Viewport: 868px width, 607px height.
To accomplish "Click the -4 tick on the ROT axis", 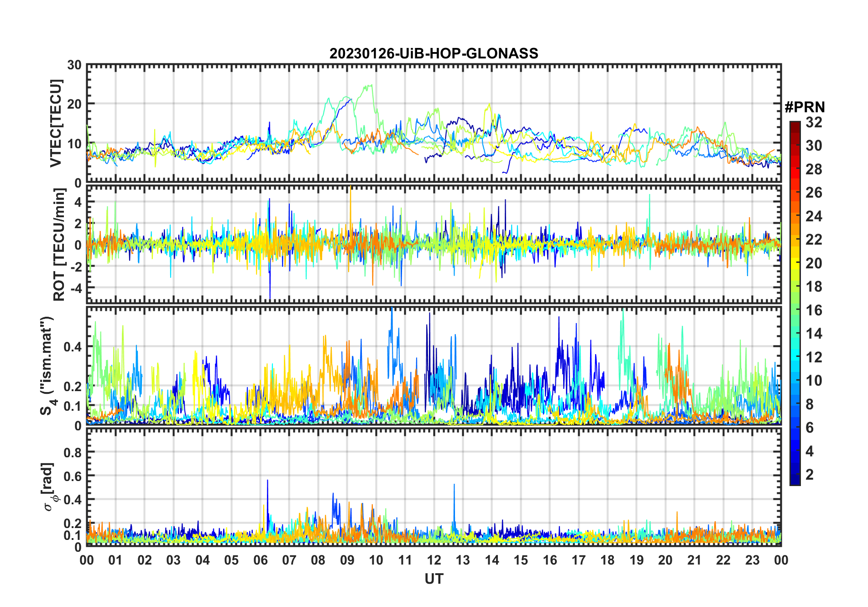I will tap(75, 288).
